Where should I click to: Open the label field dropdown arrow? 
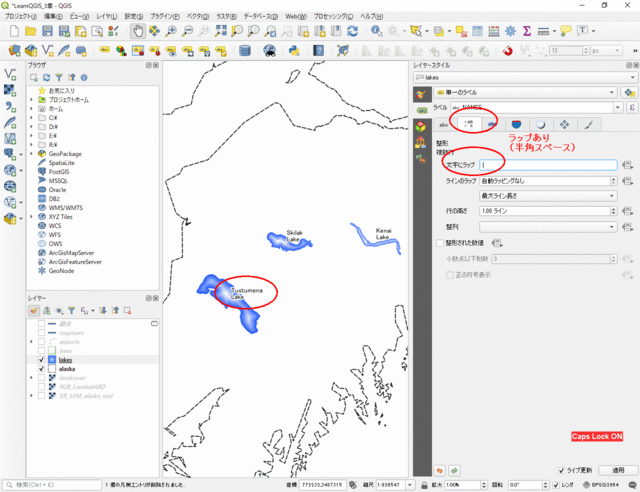click(x=618, y=107)
